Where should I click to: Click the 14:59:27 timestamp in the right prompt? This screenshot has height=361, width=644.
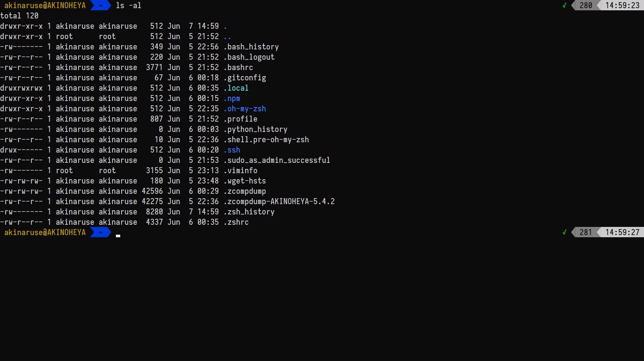click(x=622, y=233)
